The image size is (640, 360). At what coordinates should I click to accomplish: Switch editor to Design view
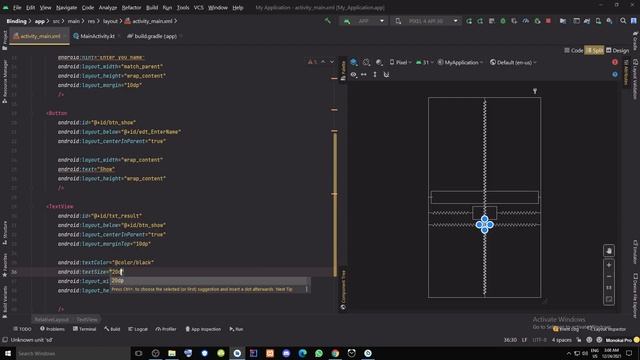pos(617,50)
